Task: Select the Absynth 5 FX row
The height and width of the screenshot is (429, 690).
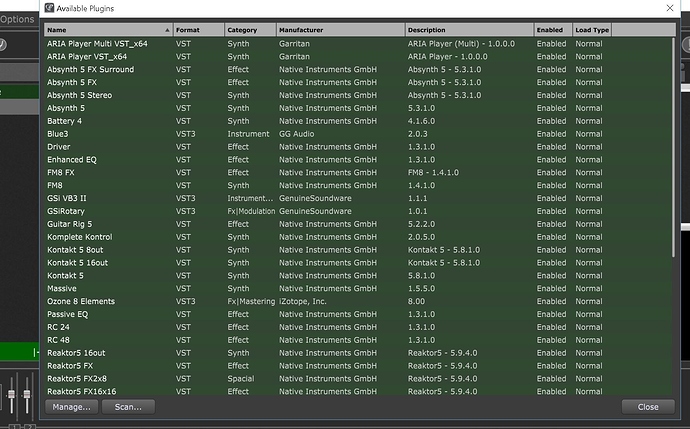Action: tap(358, 82)
